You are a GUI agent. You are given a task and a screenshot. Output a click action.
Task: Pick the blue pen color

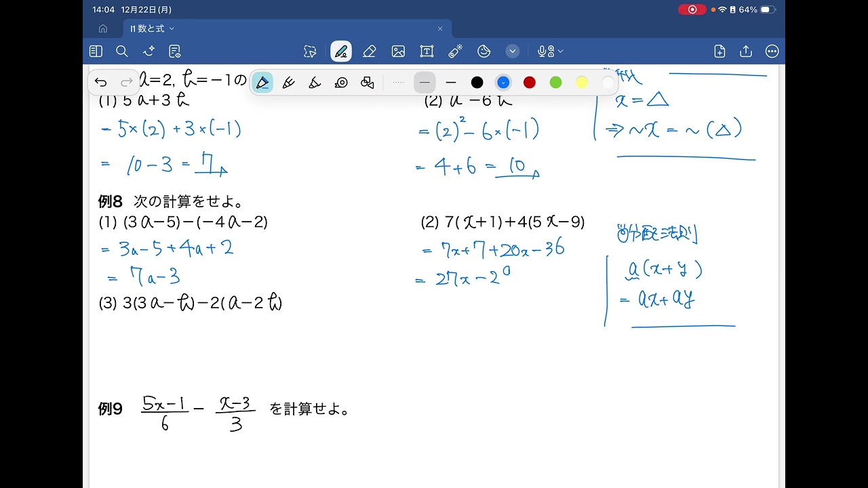click(x=503, y=83)
